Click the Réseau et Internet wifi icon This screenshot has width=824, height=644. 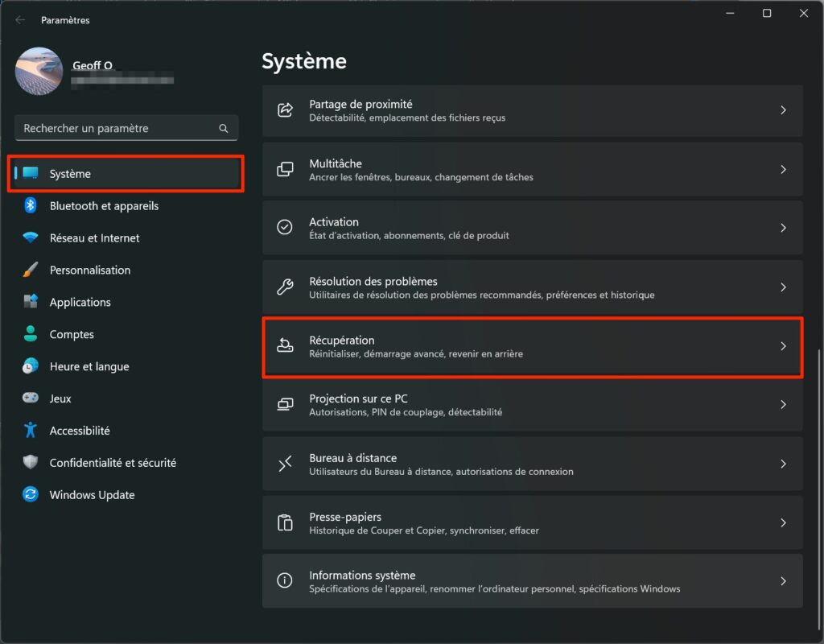[x=31, y=238]
